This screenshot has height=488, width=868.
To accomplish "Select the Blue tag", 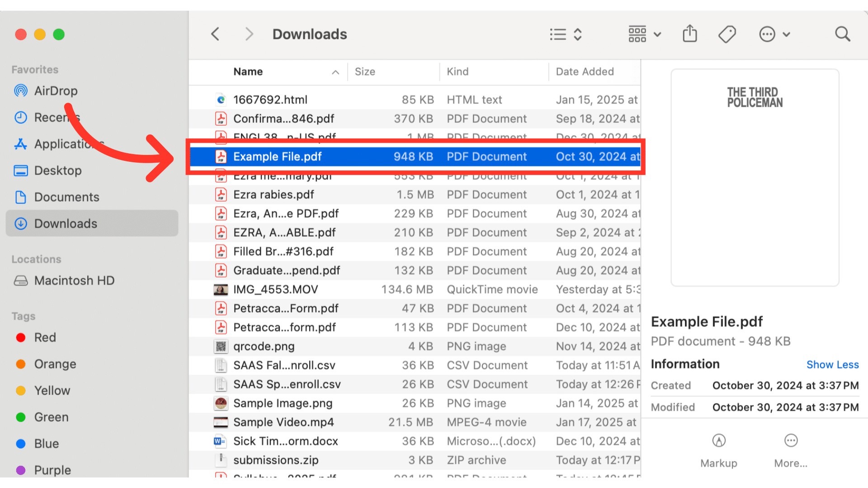I will pyautogui.click(x=92, y=444).
